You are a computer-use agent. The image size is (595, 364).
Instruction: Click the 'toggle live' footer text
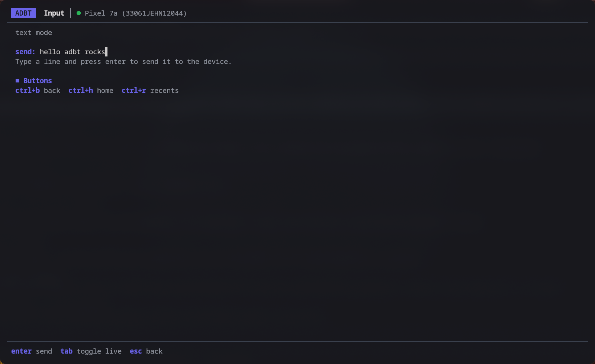point(99,351)
